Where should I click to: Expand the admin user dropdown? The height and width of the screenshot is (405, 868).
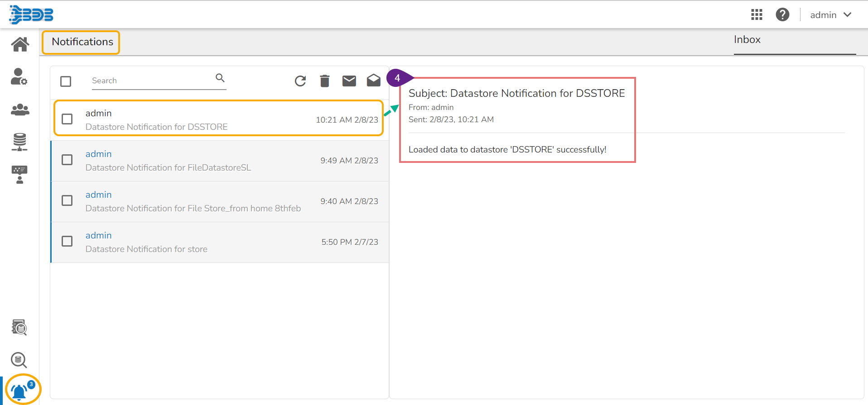830,15
